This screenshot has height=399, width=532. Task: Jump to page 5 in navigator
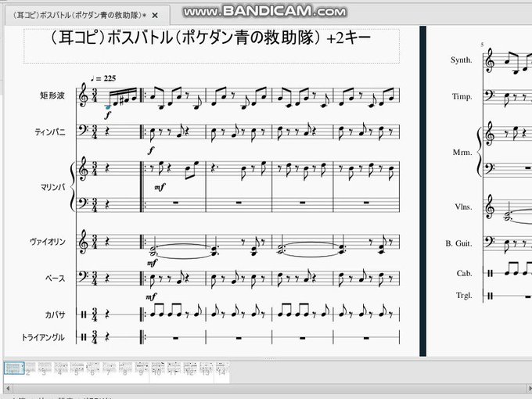pyautogui.click(x=77, y=368)
